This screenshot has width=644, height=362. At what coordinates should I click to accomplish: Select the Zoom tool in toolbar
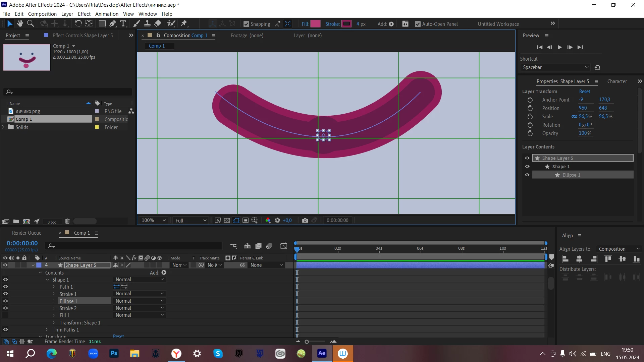[31, 23]
